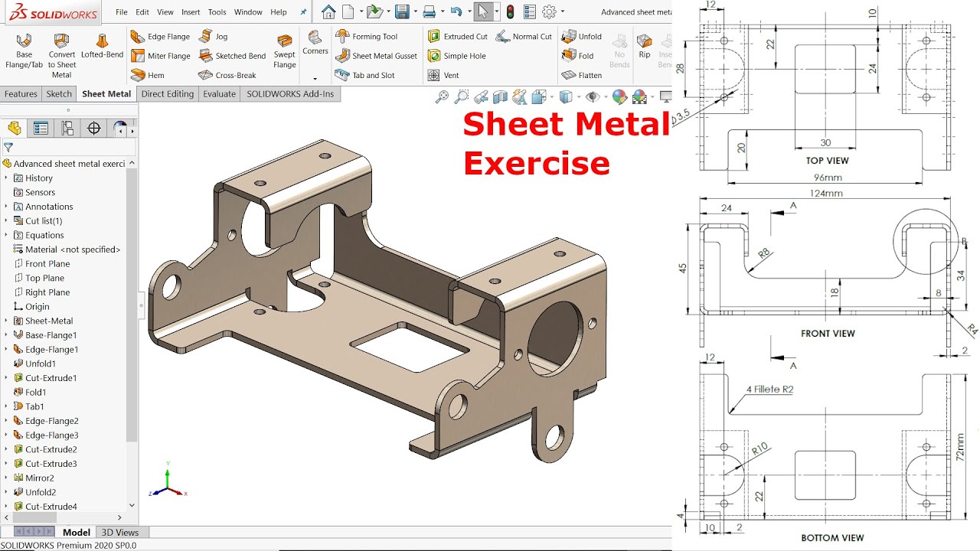Viewport: 980px width, 551px height.
Task: Open the Options gear
Action: (x=549, y=11)
